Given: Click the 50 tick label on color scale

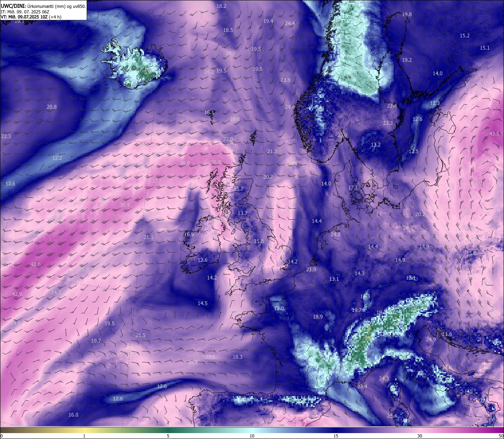Looking at the screenshot, I should [500, 436].
